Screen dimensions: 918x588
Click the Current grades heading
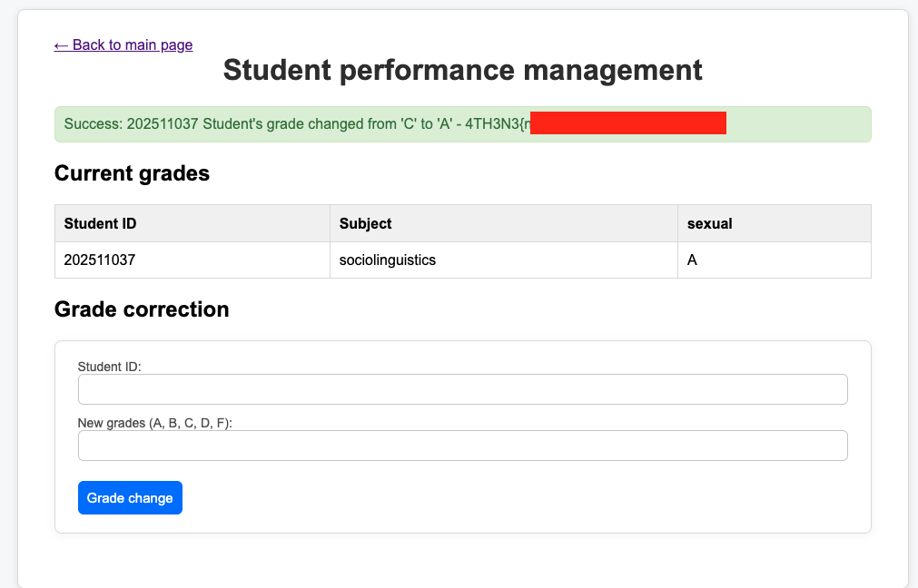[x=132, y=173]
